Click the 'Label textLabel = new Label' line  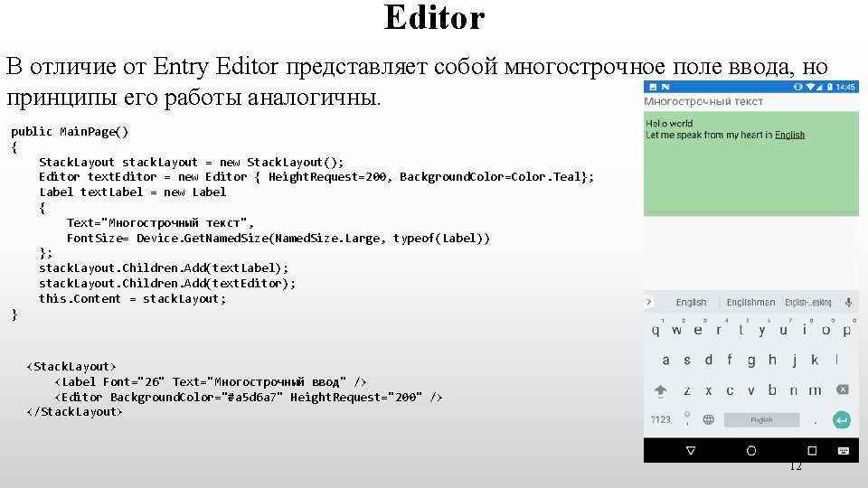pyautogui.click(x=132, y=192)
